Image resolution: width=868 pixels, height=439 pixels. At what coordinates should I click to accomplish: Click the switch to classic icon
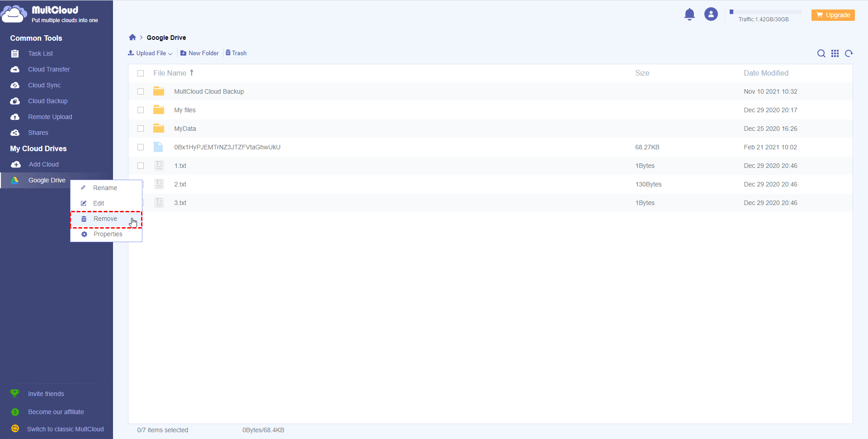coord(15,429)
